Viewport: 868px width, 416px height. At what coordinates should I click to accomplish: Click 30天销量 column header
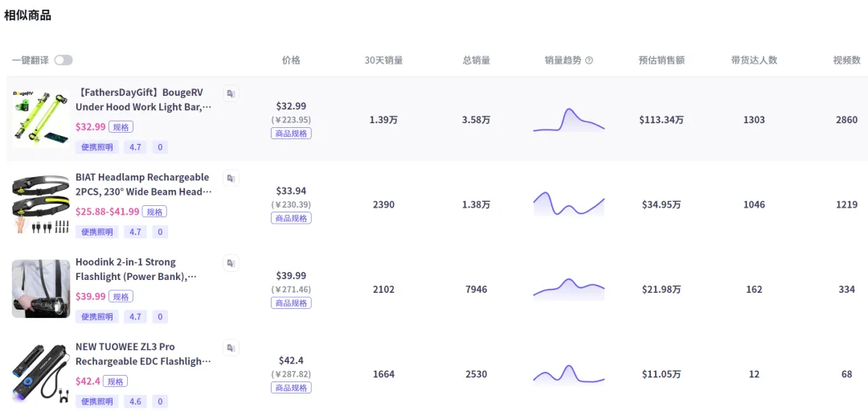point(383,60)
